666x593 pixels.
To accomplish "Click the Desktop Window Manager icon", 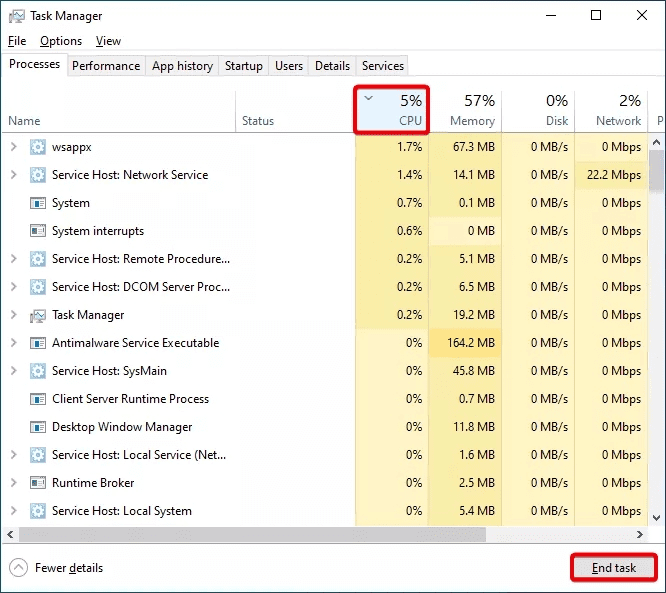I will point(38,427).
